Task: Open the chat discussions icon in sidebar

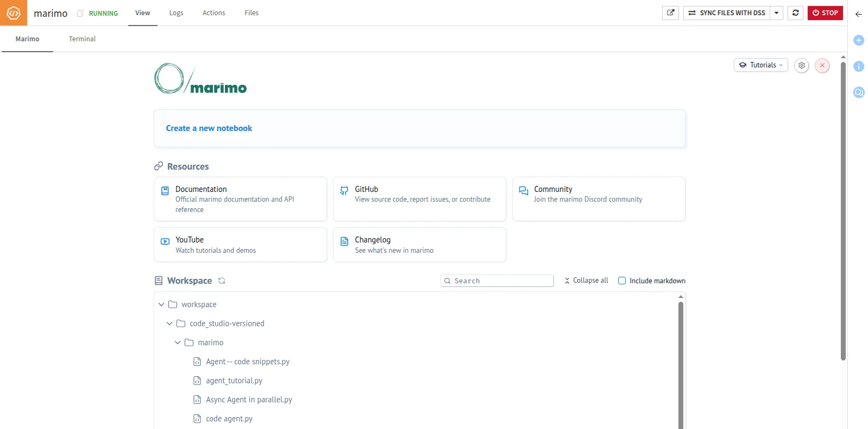Action: point(859,92)
